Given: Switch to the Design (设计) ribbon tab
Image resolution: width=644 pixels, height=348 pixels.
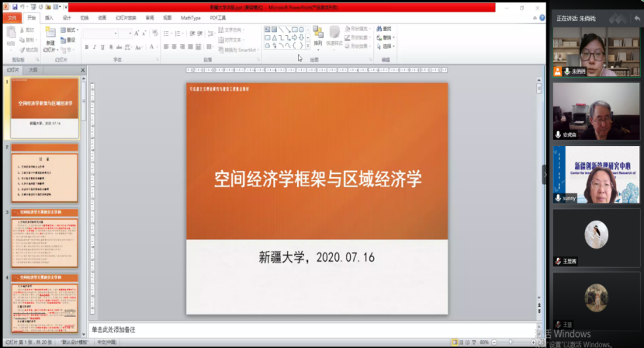Looking at the screenshot, I should coord(67,18).
